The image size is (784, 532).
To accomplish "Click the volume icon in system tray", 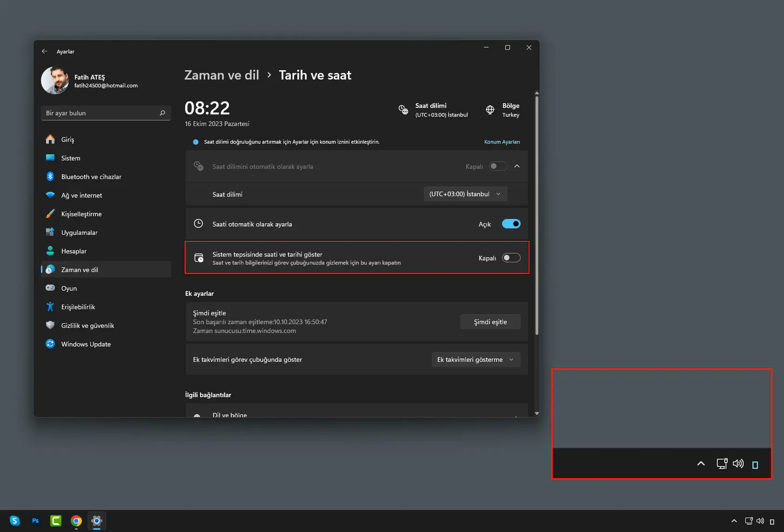I will [x=738, y=464].
